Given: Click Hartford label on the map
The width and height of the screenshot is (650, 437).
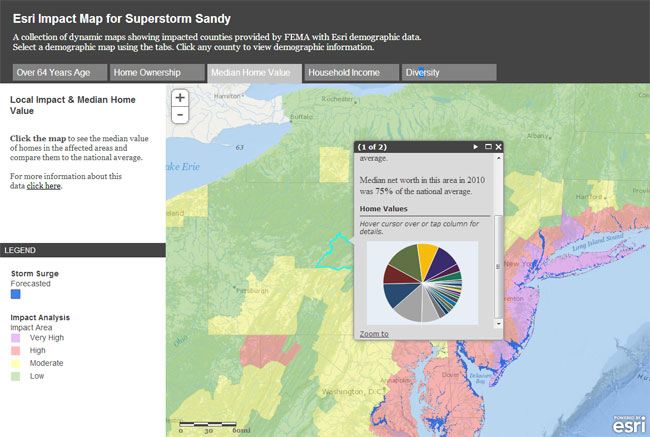Looking at the screenshot, I should (x=589, y=197).
